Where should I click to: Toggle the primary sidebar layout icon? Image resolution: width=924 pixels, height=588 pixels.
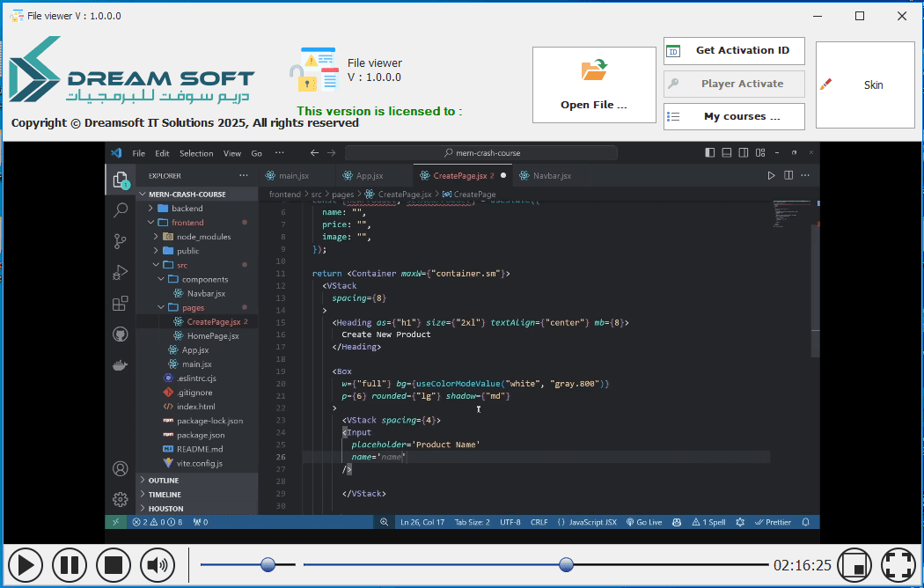click(710, 152)
